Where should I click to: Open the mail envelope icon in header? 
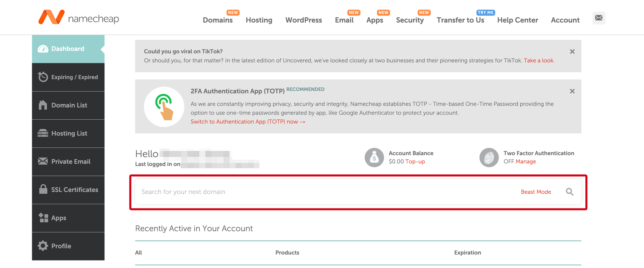(599, 18)
